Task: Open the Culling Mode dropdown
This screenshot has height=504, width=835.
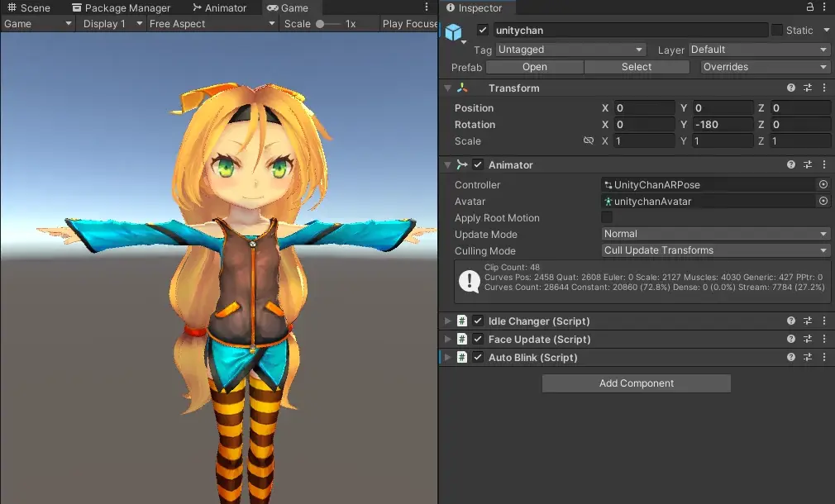Action: click(x=716, y=250)
